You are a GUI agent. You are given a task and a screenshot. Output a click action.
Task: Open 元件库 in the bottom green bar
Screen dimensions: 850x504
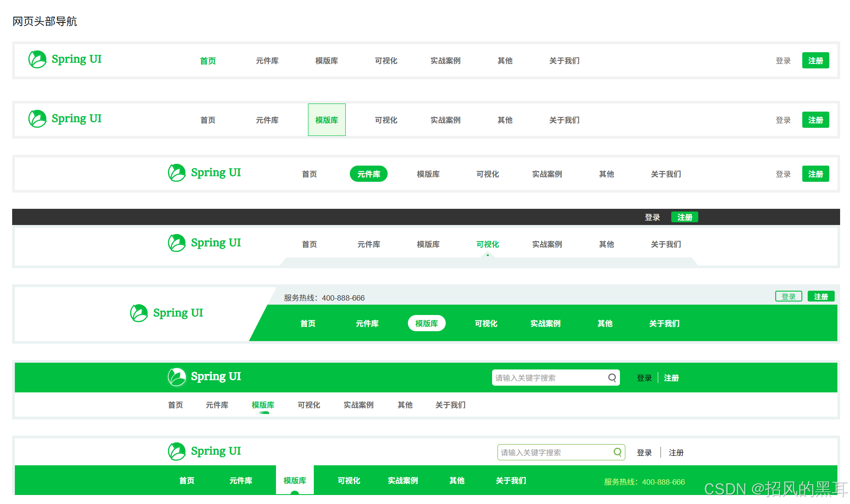(241, 481)
